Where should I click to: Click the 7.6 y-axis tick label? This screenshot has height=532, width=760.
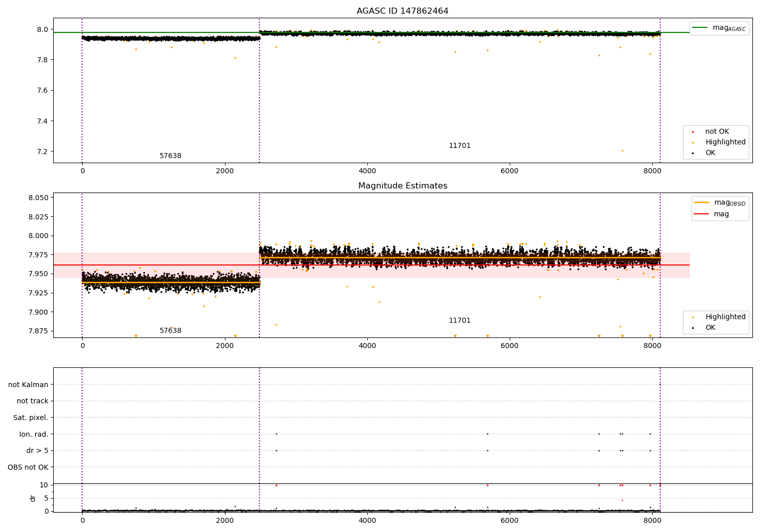point(43,91)
